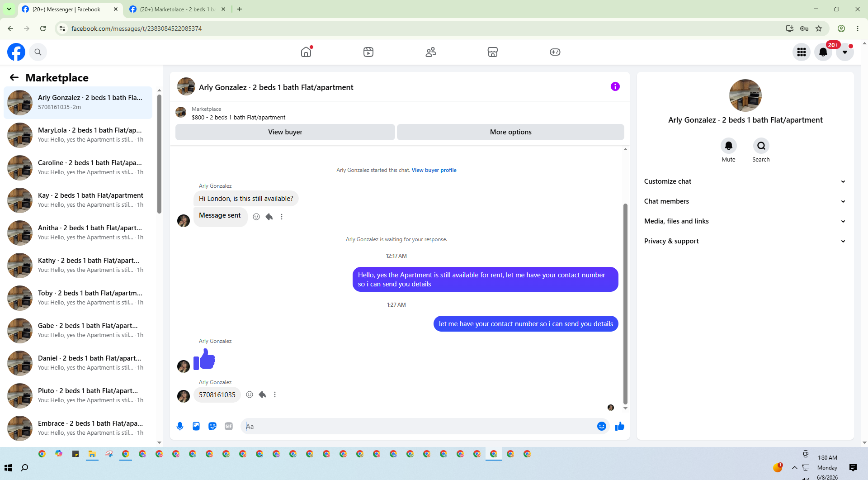This screenshot has width=868, height=480.
Task: Open the tab search dropdown in Chrome
Action: click(x=9, y=9)
